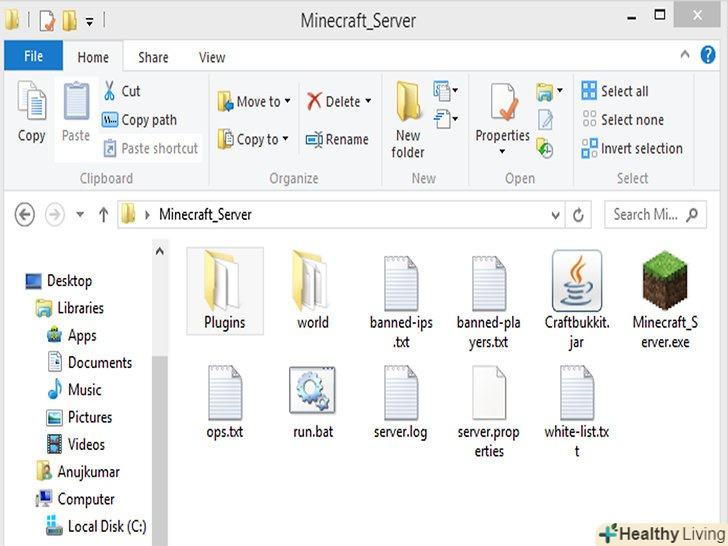Select Desktop in the navigation pane
The image size is (728, 546).
point(58,281)
